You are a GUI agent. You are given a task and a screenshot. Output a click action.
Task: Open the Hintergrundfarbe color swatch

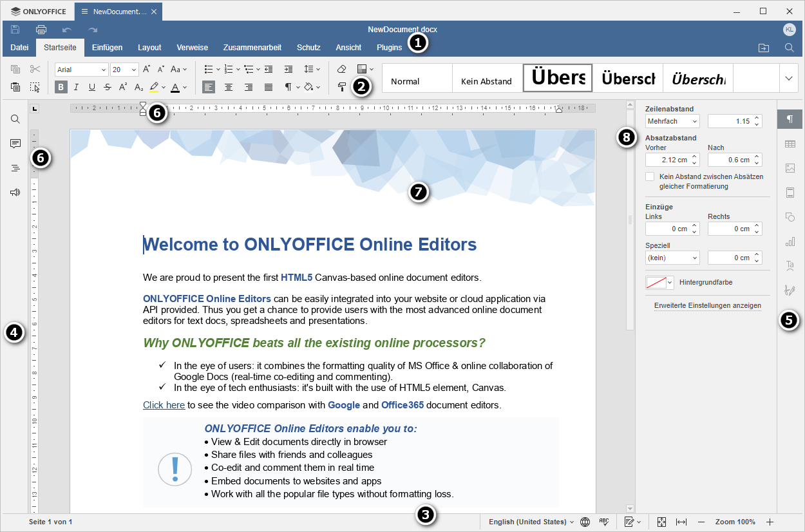click(x=659, y=282)
